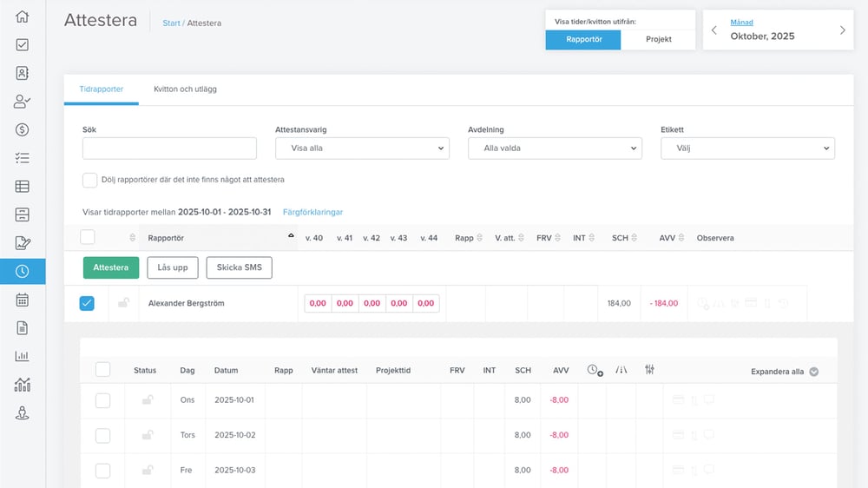The image size is (868, 488).
Task: Open the home icon in sidebar
Action: pos(23,16)
